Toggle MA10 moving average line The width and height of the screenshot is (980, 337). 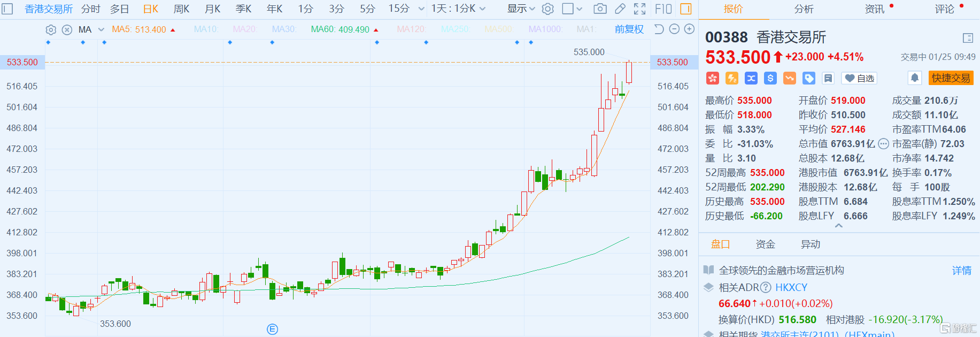pos(205,29)
